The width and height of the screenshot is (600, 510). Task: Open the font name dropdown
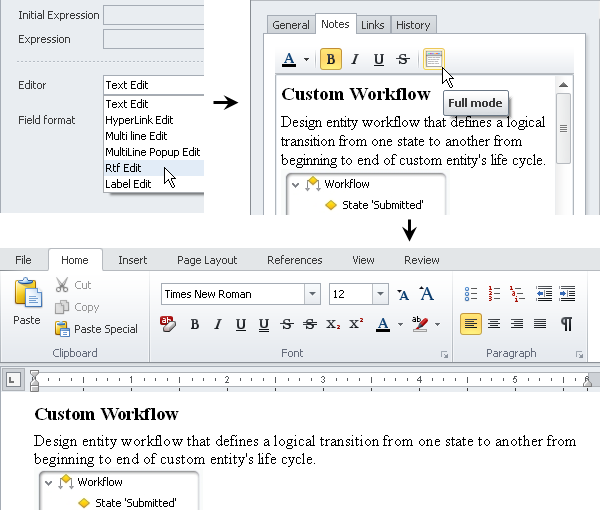pyautogui.click(x=313, y=294)
